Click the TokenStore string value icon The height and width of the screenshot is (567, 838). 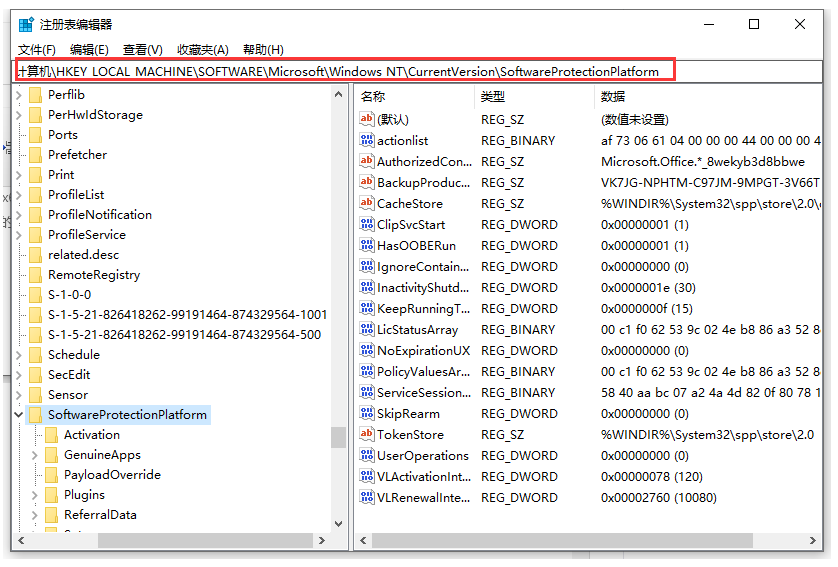tap(367, 434)
